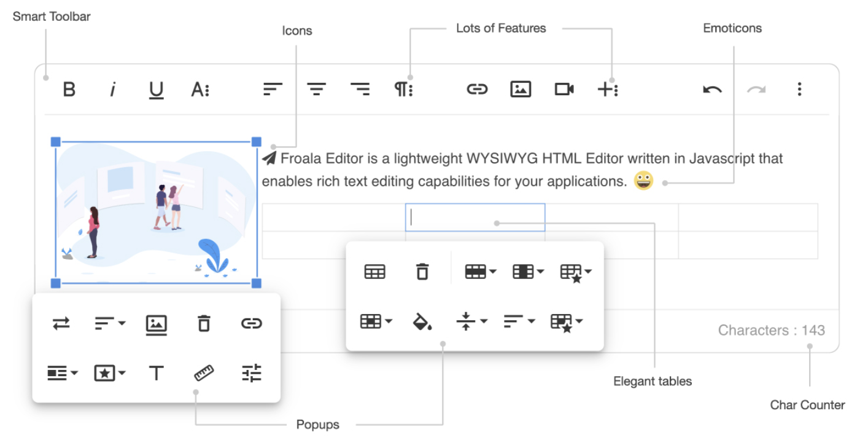This screenshot has width=868, height=448.
Task: Select the illustration image in the editor
Action: (156, 213)
